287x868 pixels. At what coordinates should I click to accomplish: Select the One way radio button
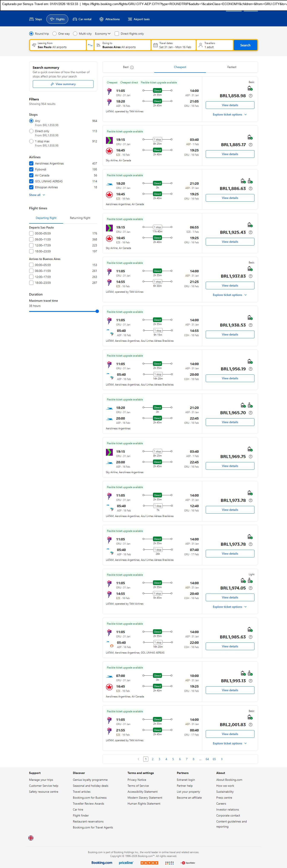point(54,34)
